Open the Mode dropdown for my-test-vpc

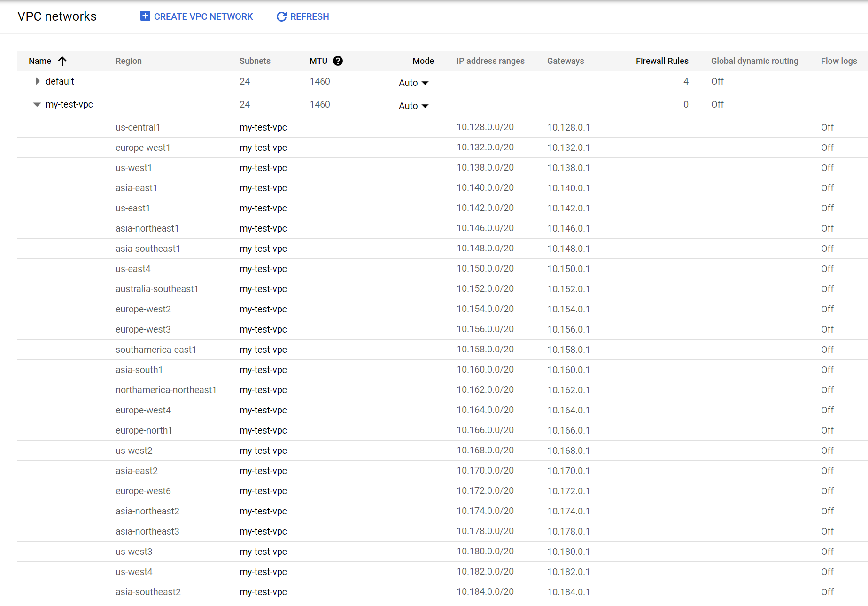[413, 106]
